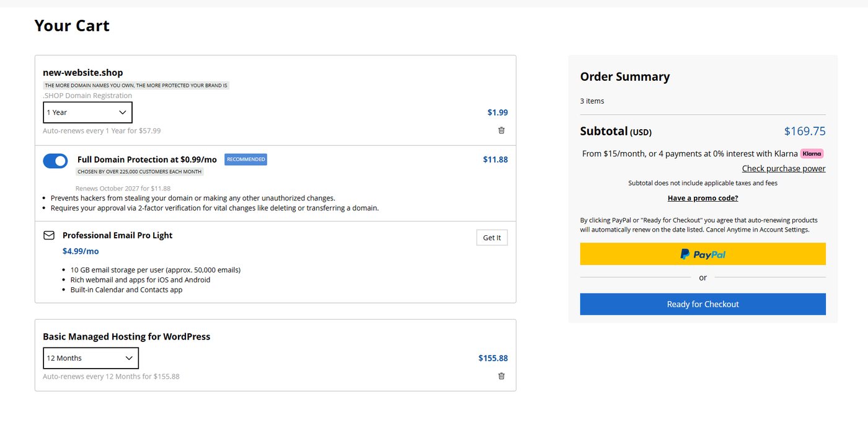Click the Klarna badge logo
Viewport: 868px width, 427px height.
tap(812, 153)
